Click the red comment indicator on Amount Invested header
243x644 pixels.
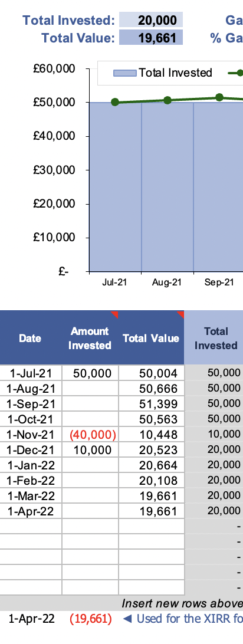pyautogui.click(x=116, y=314)
